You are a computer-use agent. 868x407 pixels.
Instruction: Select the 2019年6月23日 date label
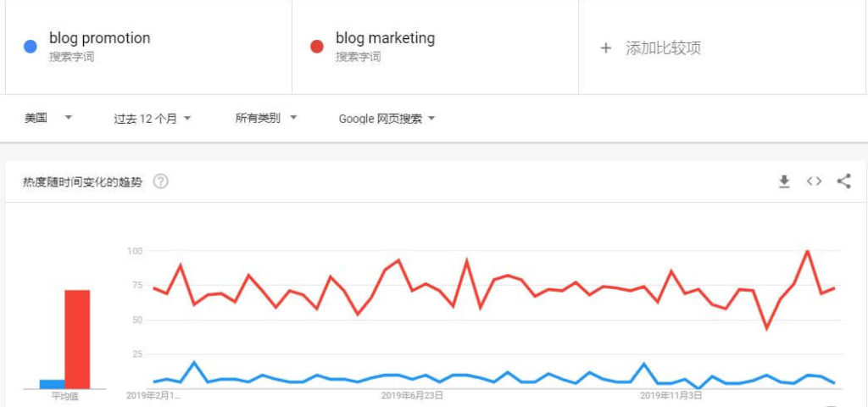click(x=412, y=395)
